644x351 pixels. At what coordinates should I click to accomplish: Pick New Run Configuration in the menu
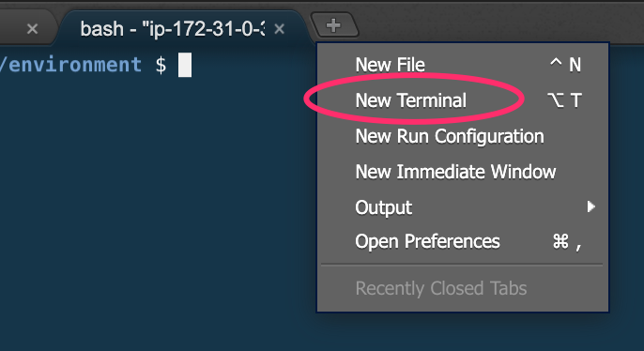[x=463, y=136]
